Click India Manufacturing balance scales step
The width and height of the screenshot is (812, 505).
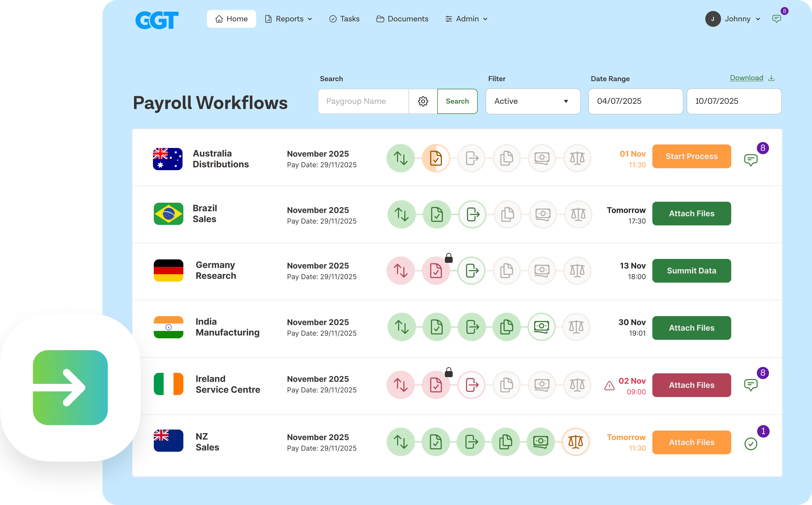pyautogui.click(x=576, y=327)
